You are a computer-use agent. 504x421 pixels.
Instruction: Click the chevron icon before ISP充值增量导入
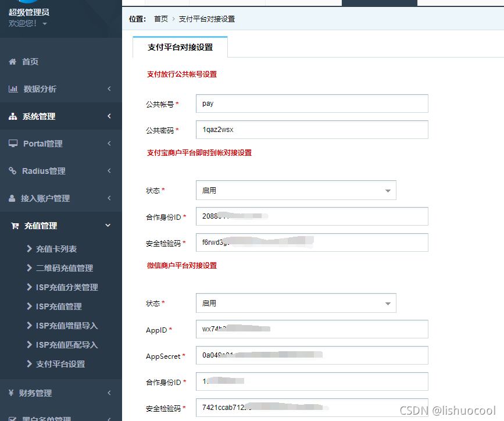30,326
